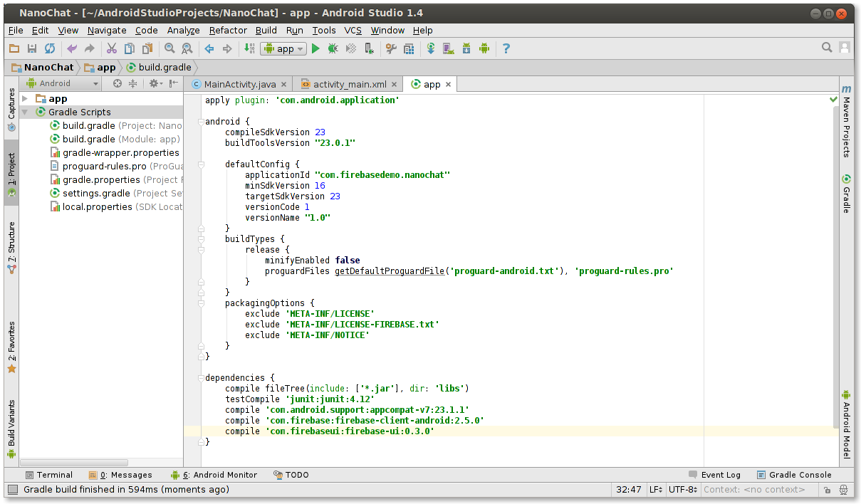
Task: Toggle Structure side panel
Action: pos(11,248)
